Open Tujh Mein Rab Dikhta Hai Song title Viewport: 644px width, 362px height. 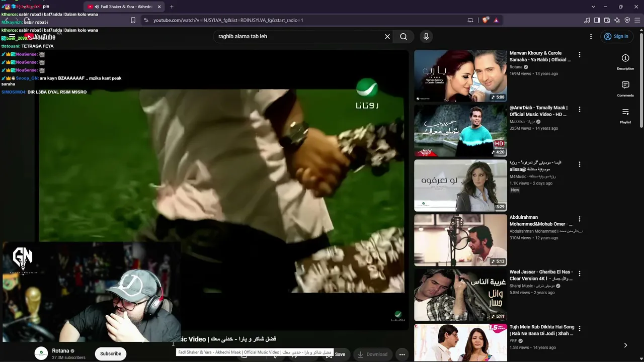point(542,330)
